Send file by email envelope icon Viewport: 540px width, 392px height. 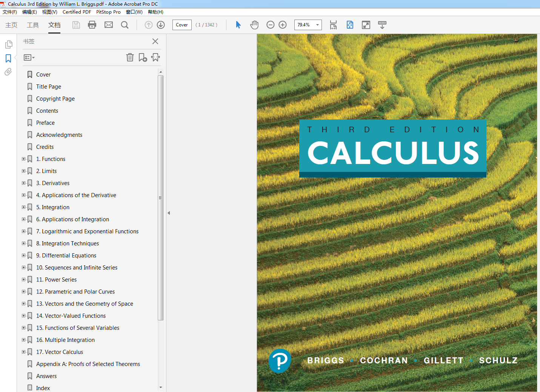[109, 25]
